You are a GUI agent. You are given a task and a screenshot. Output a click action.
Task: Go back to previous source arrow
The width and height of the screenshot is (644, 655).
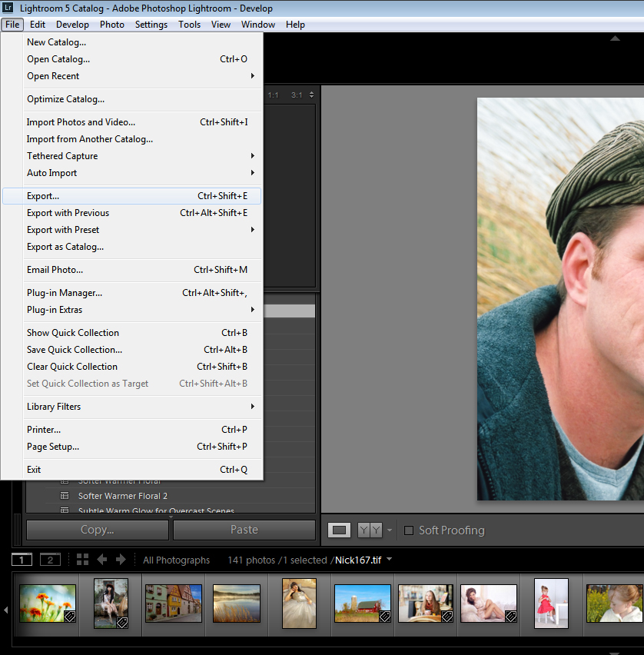pyautogui.click(x=102, y=560)
